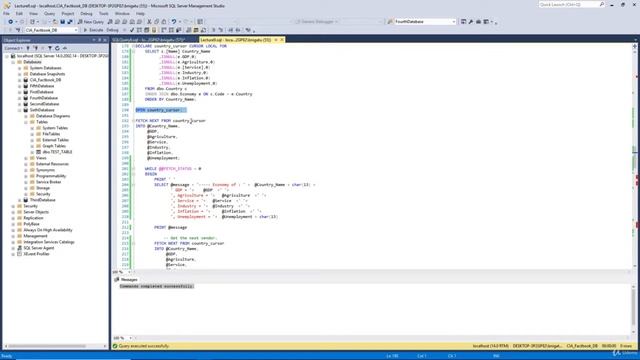Click the Object Explorer horizontal scrollbar
Image resolution: width=640 pixels, height=360 pixels.
click(x=47, y=346)
